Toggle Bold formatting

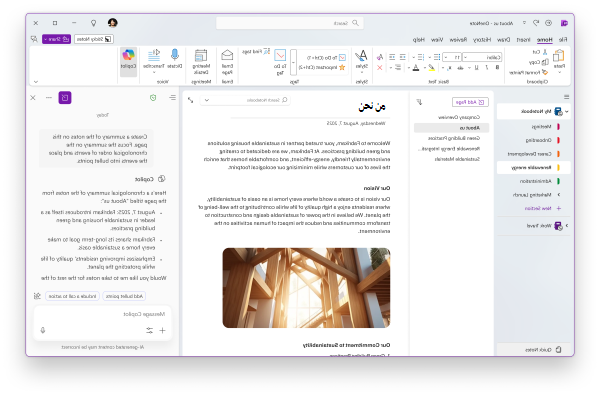coord(497,68)
